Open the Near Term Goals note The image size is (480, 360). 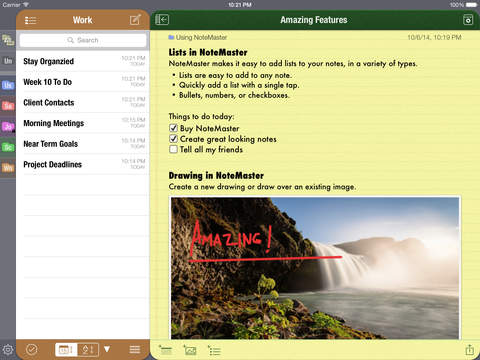coord(83,144)
